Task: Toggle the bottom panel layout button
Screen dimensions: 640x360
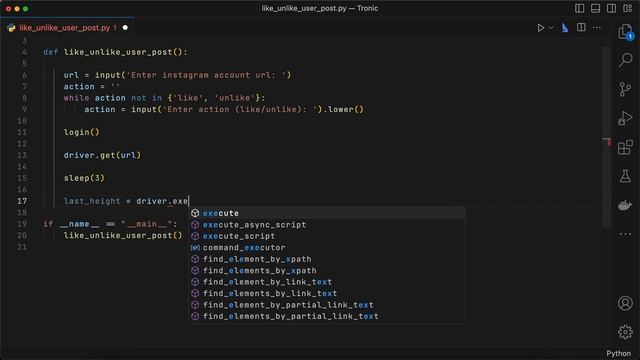Action: (x=595, y=8)
